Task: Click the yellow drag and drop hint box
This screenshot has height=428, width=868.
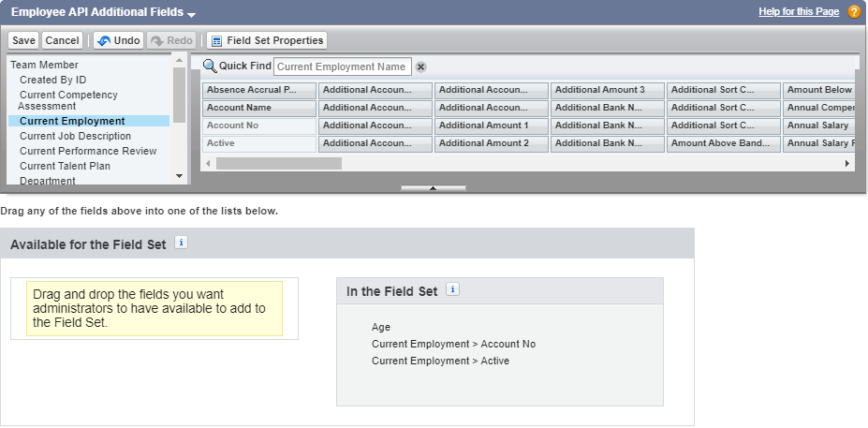Action: pyautogui.click(x=154, y=308)
